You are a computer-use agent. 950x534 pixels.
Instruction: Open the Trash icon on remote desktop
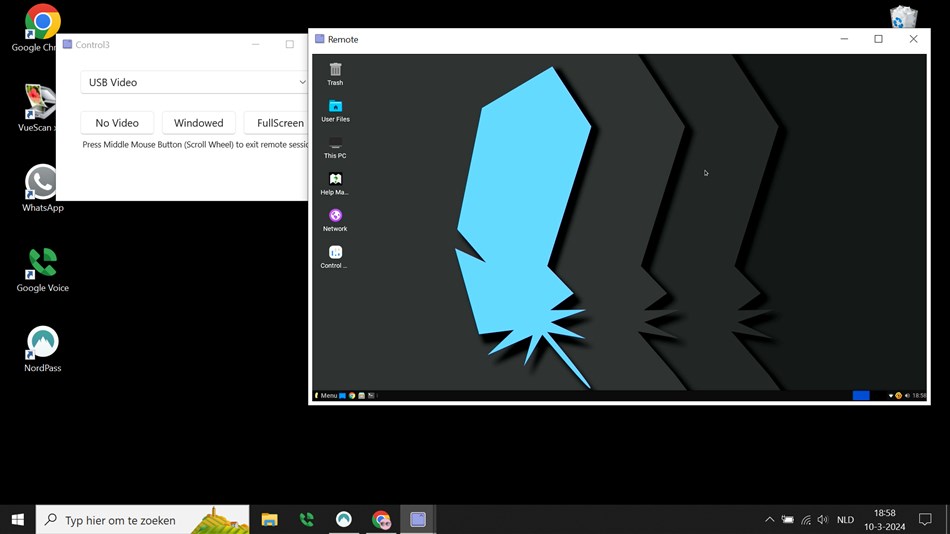335,74
